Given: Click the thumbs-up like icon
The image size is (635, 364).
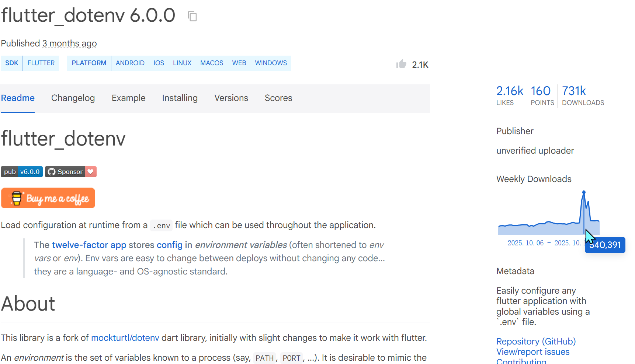Looking at the screenshot, I should pyautogui.click(x=401, y=64).
